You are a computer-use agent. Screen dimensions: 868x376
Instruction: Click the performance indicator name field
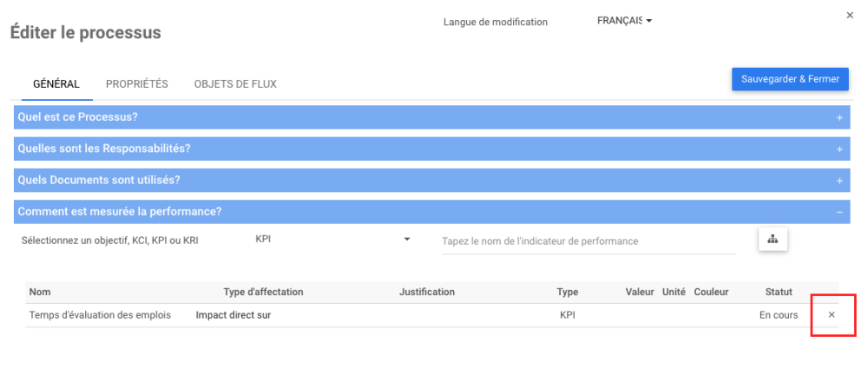point(589,241)
